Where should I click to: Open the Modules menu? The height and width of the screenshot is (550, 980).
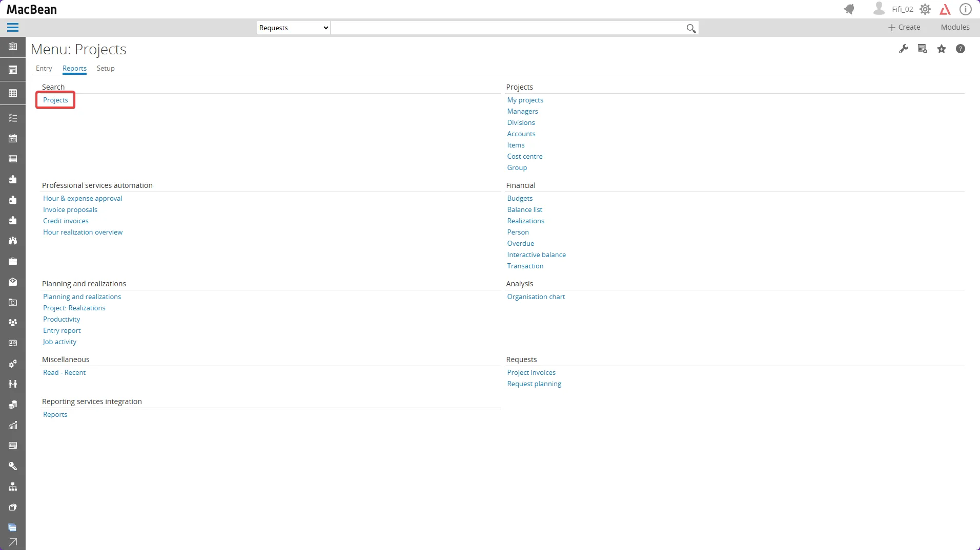(955, 27)
